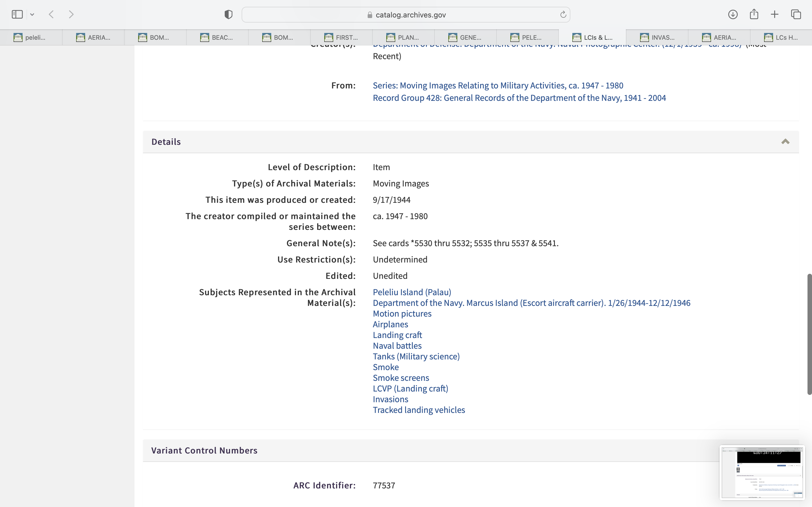Screen dimensions: 812x507
Task: Open Record Group 428 link
Action: pyautogui.click(x=519, y=98)
